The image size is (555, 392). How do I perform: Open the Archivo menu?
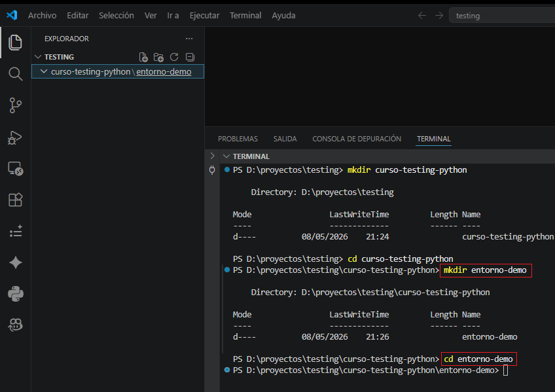[x=42, y=16]
